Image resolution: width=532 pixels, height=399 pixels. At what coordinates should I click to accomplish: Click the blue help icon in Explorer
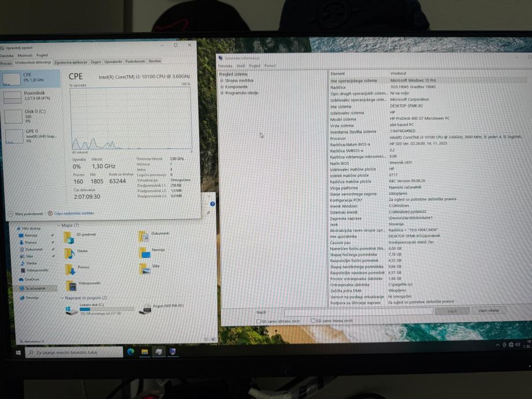pos(212,204)
